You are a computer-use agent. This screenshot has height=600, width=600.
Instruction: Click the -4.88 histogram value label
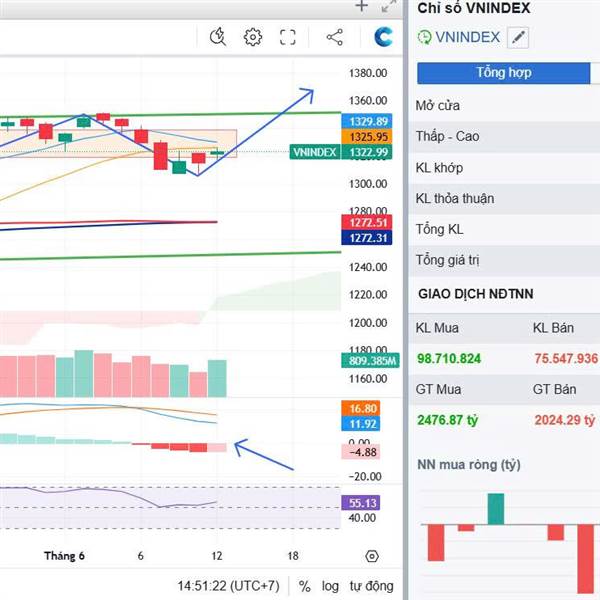[360, 452]
